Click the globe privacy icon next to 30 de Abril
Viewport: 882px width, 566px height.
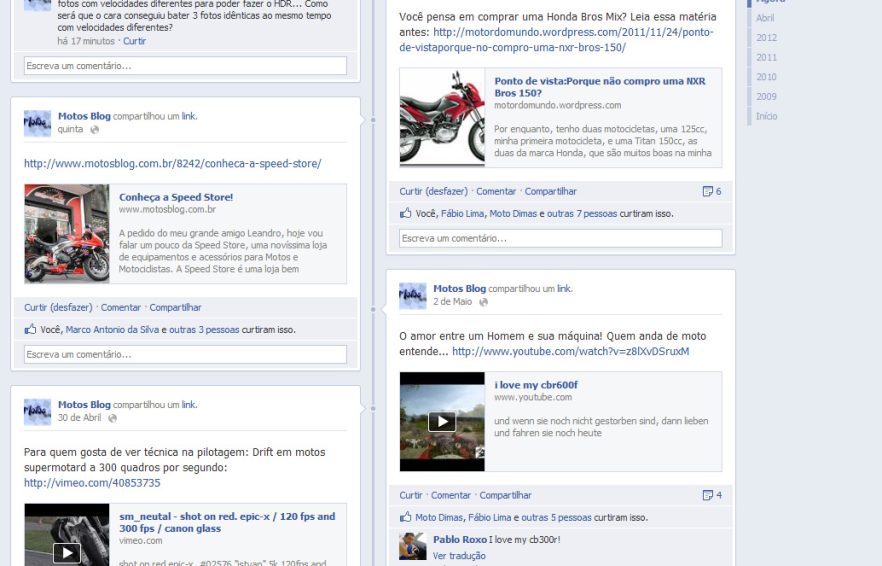112,418
